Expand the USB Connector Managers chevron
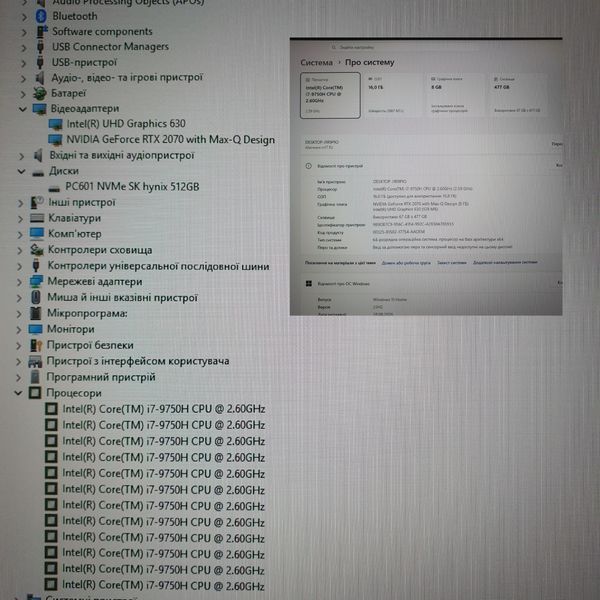Image resolution: width=600 pixels, height=600 pixels. coord(24,48)
